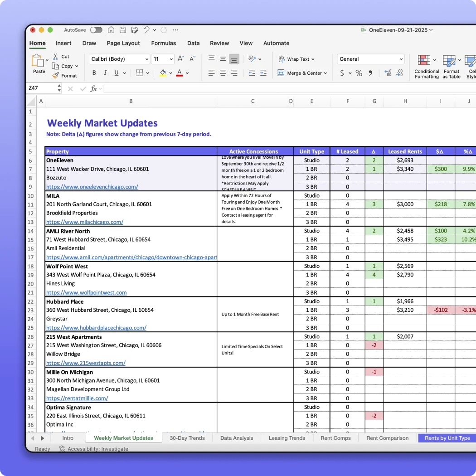Toggle the AutoSave switch
The image size is (476, 476).
[96, 30]
